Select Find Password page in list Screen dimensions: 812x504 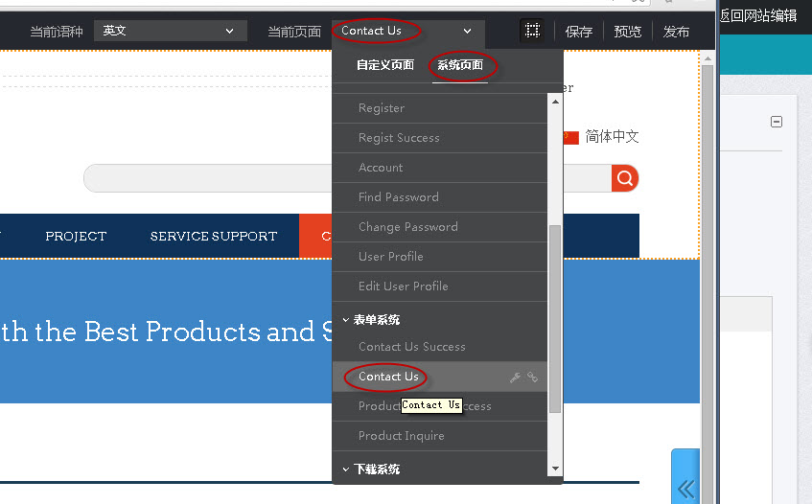pyautogui.click(x=398, y=197)
